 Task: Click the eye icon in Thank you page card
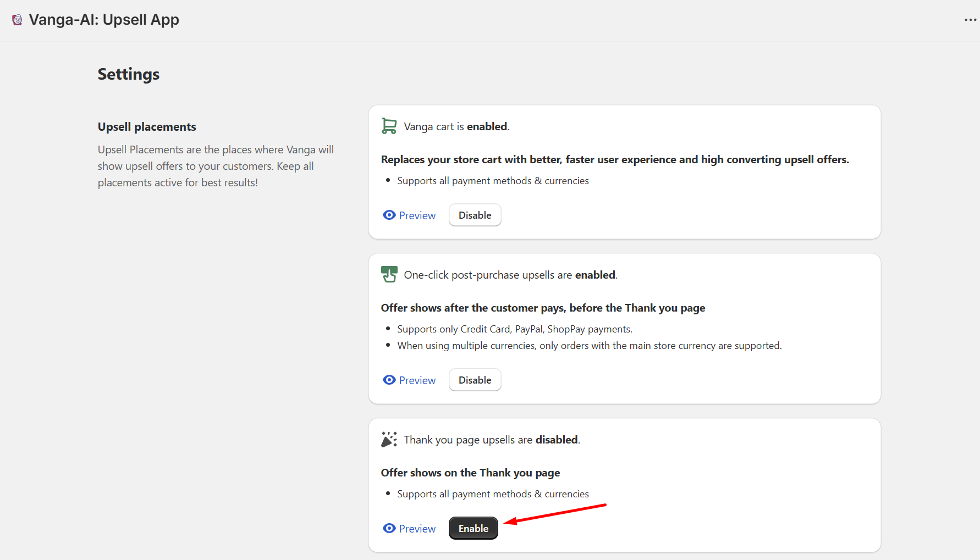389,529
